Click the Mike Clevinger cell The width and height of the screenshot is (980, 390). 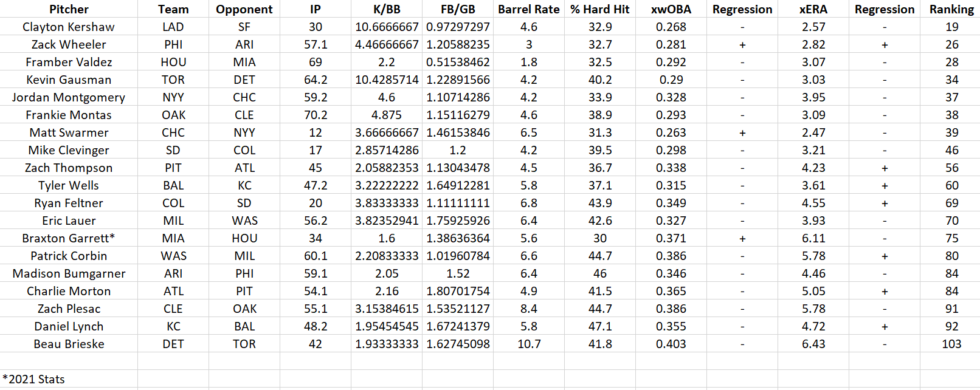click(x=69, y=150)
